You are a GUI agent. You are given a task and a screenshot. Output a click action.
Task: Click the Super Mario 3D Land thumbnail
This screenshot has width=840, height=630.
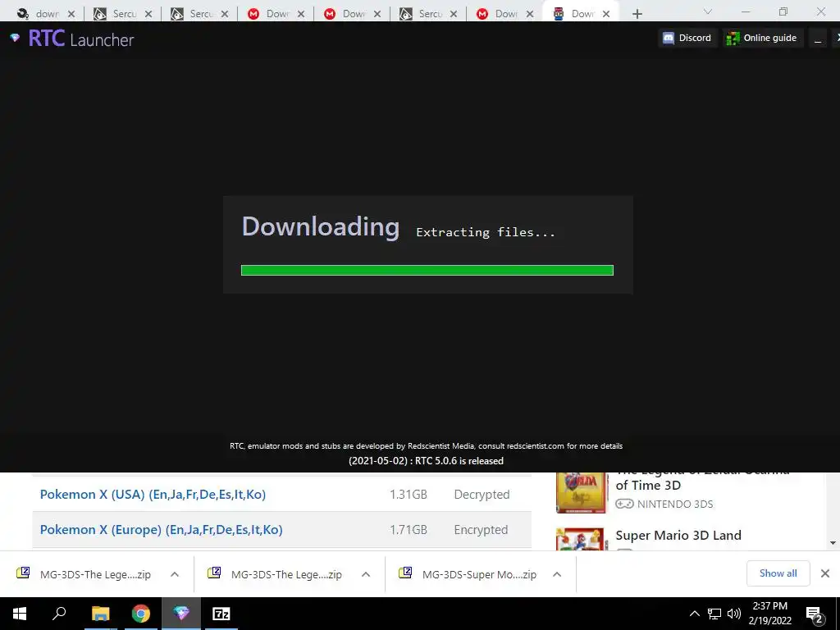582,539
